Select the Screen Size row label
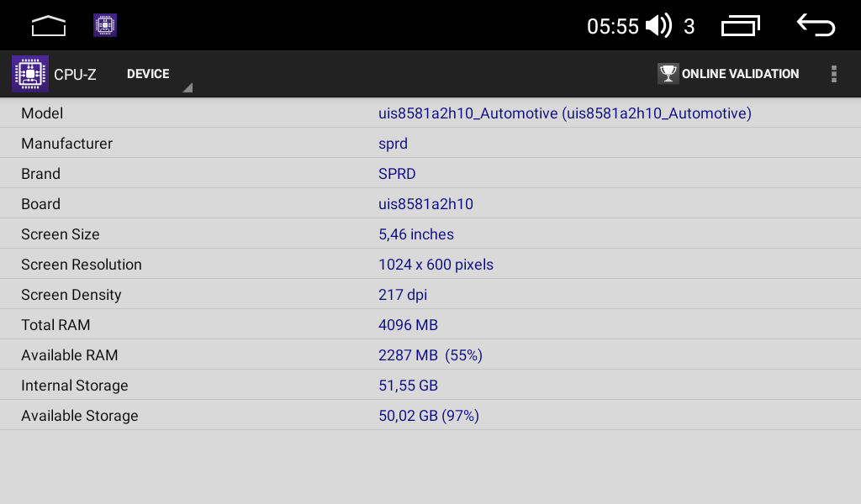Screen dimensions: 861x504 tap(61, 234)
